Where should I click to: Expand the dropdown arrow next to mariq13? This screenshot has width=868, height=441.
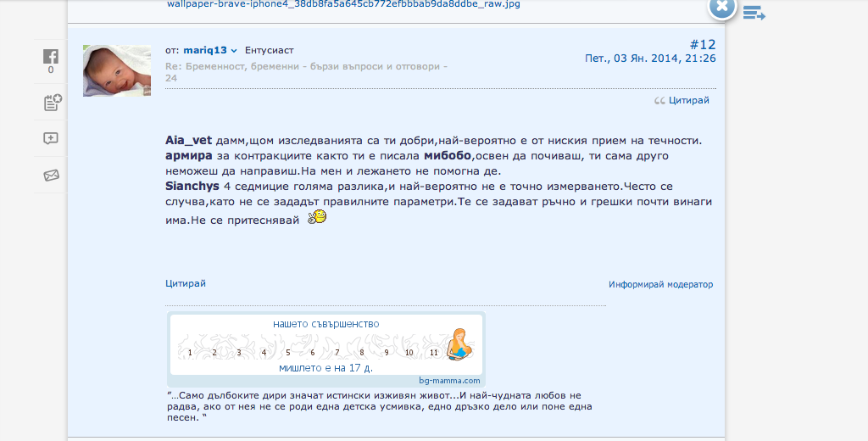click(x=235, y=51)
